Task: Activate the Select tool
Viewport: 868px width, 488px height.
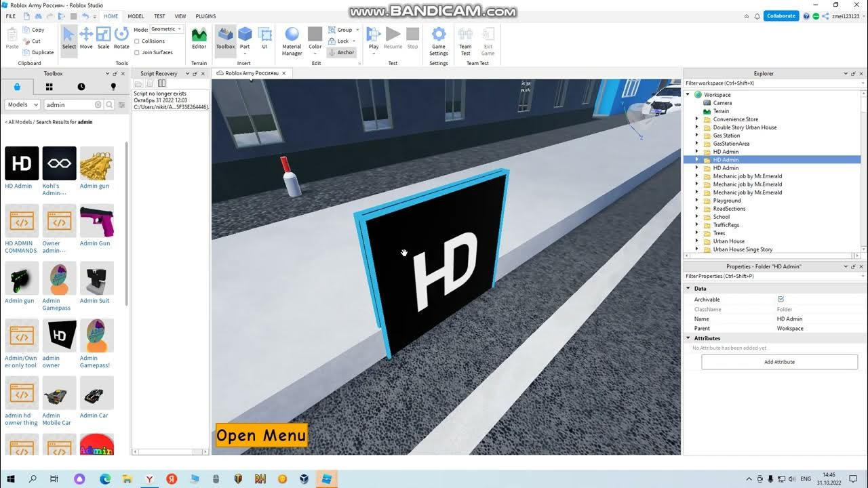Action: (x=69, y=38)
